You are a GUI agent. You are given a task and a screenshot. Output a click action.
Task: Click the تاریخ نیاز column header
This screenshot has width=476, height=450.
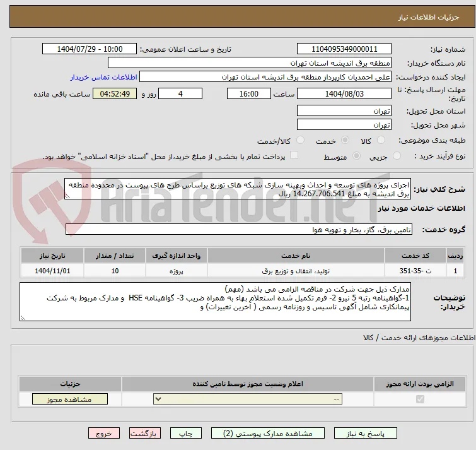click(x=52, y=256)
